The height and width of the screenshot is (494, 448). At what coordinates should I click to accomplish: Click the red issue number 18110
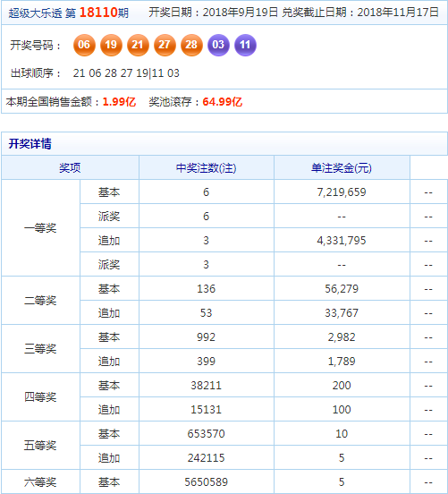(98, 13)
